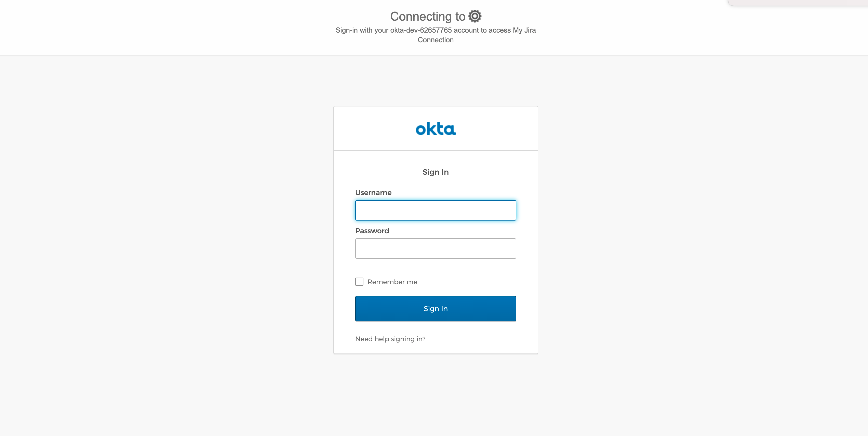Focus the Password input field
The image size is (868, 436).
pos(436,249)
